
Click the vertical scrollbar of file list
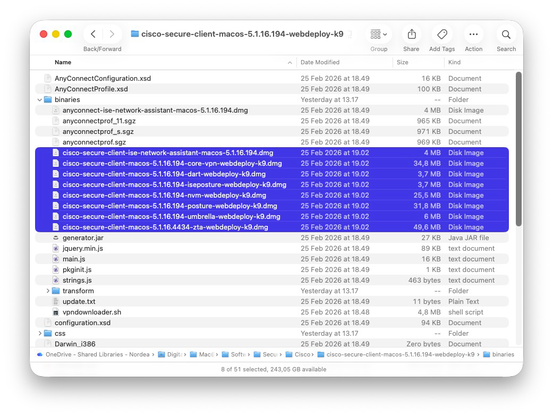[x=518, y=149]
